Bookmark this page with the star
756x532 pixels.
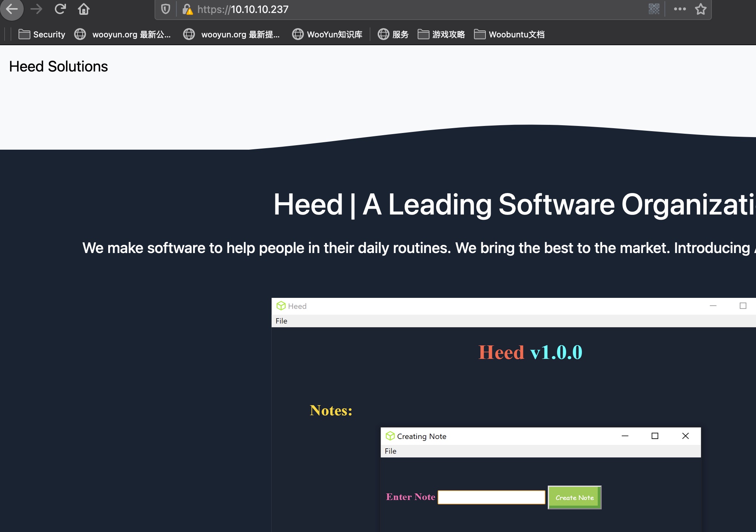(x=700, y=9)
